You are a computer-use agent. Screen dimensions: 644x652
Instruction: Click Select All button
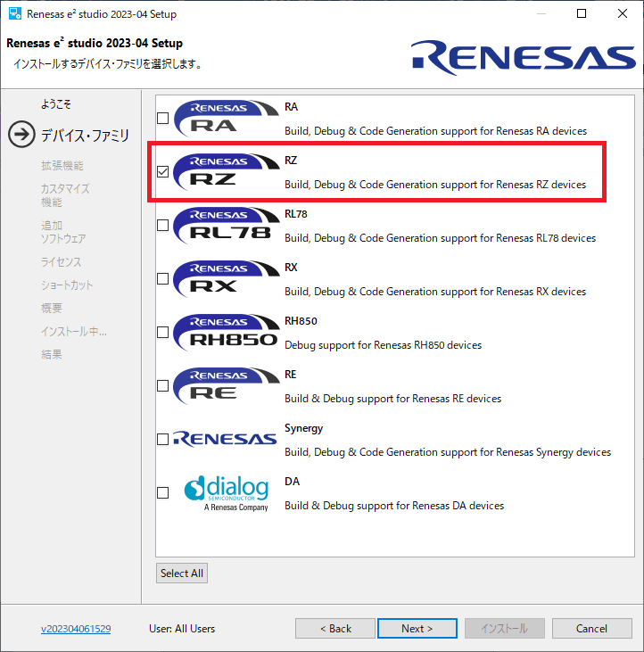coord(182,573)
